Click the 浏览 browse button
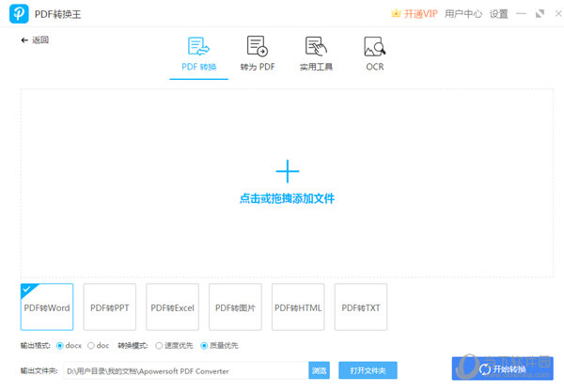564x392 pixels. pos(319,370)
